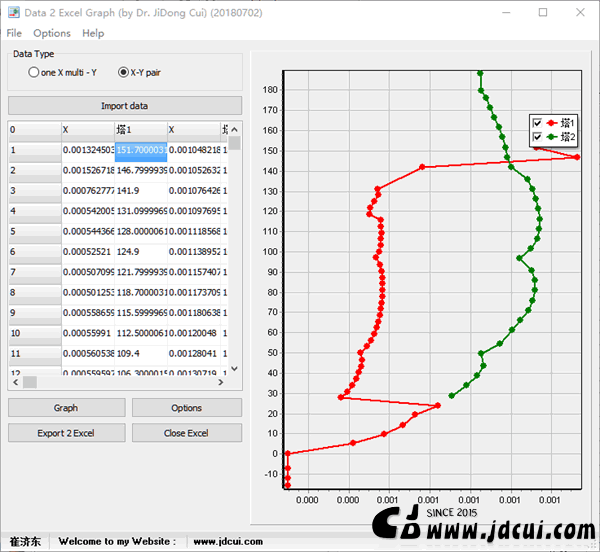
Task: Click the red peak data point near 150
Action: 577,157
